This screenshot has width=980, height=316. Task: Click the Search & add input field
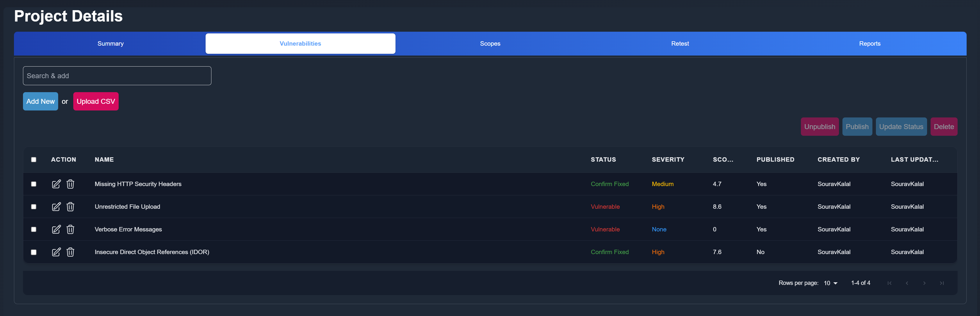(x=117, y=76)
